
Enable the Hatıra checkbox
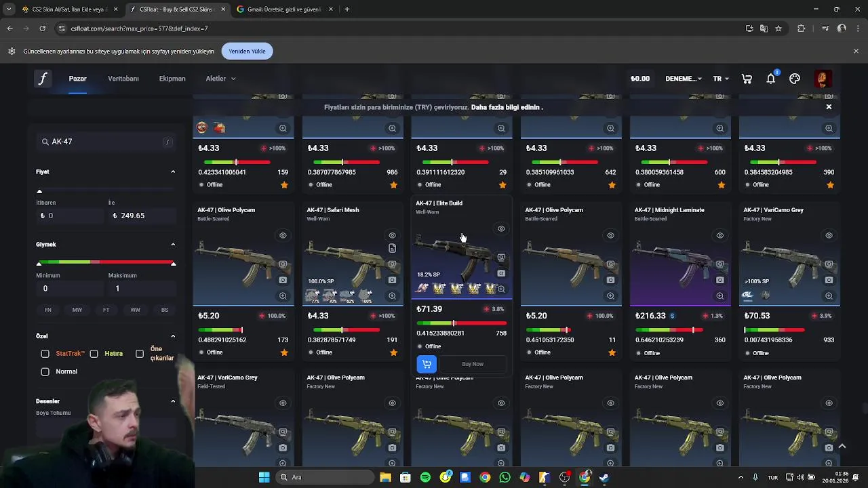(94, 354)
